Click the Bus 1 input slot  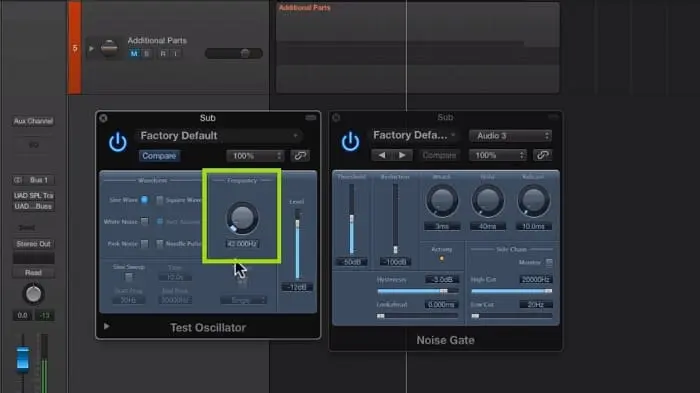pos(39,180)
